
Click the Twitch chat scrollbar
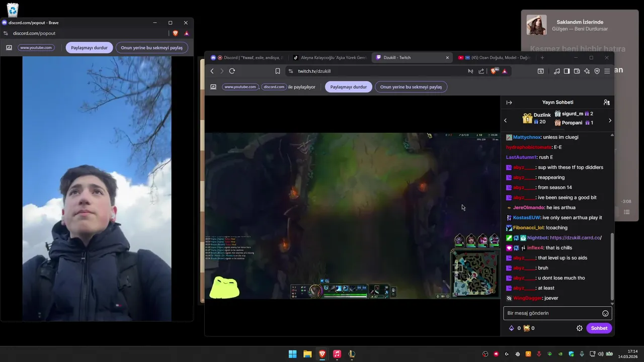612,266
